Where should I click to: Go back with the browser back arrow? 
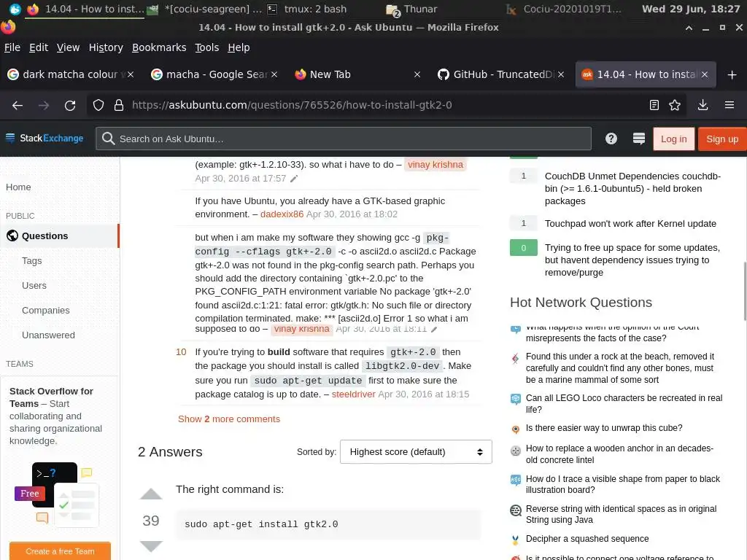(x=18, y=105)
